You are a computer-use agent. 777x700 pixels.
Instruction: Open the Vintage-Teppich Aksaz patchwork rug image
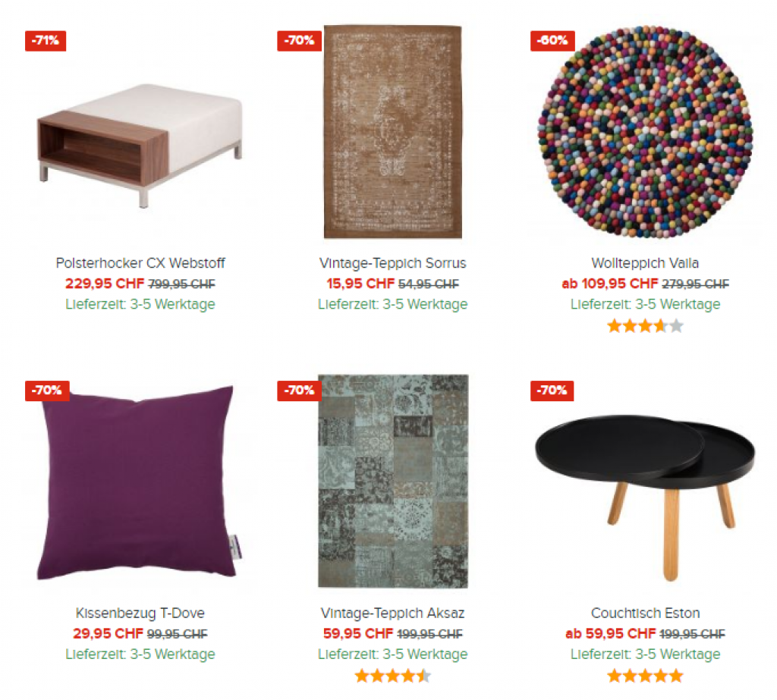(x=393, y=481)
